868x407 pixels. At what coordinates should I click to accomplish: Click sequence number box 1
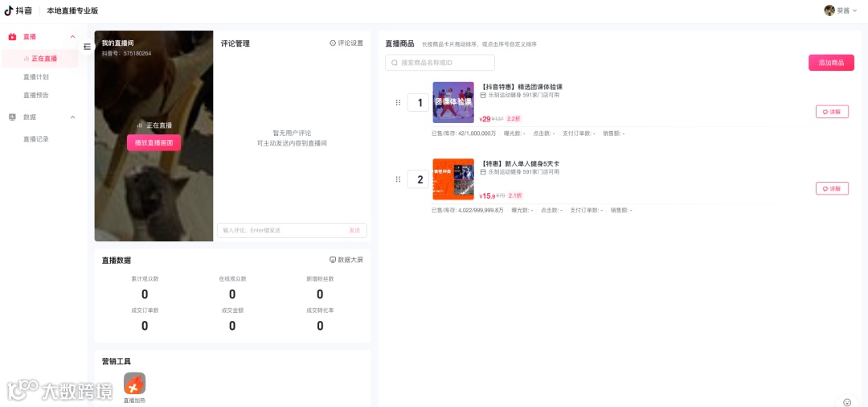pyautogui.click(x=420, y=102)
